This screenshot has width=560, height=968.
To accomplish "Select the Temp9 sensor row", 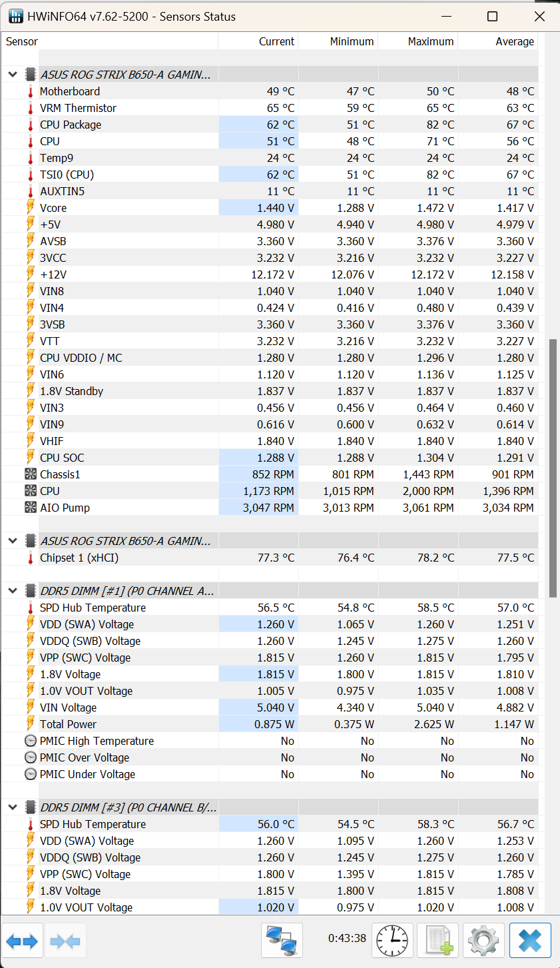I will pyautogui.click(x=270, y=158).
